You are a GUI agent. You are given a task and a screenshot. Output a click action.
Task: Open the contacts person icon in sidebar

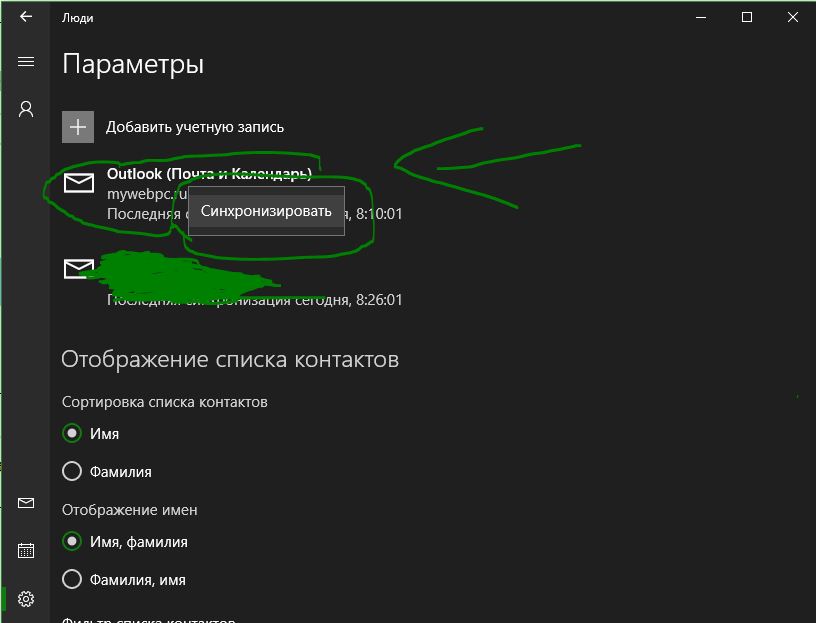26,109
